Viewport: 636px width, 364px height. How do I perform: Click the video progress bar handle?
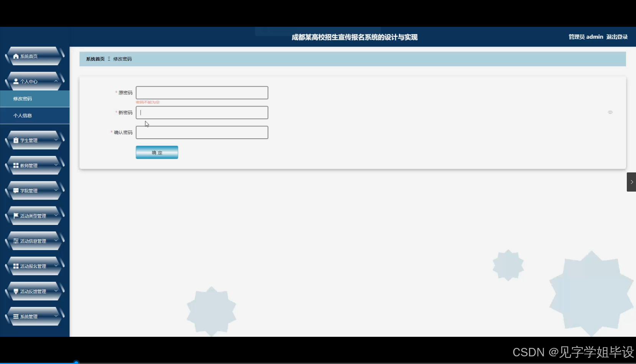click(76, 362)
